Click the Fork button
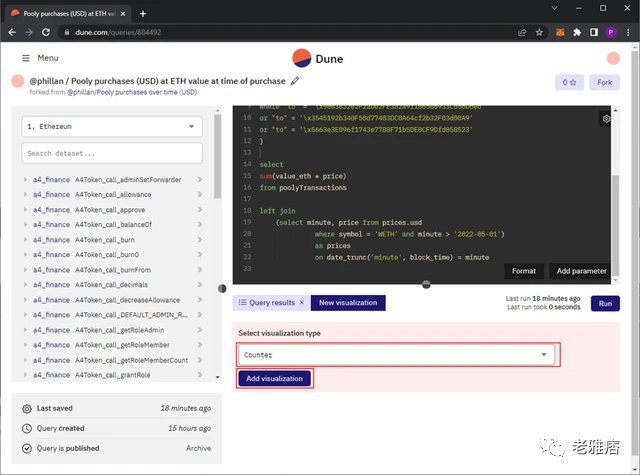The height and width of the screenshot is (475, 640). 604,82
